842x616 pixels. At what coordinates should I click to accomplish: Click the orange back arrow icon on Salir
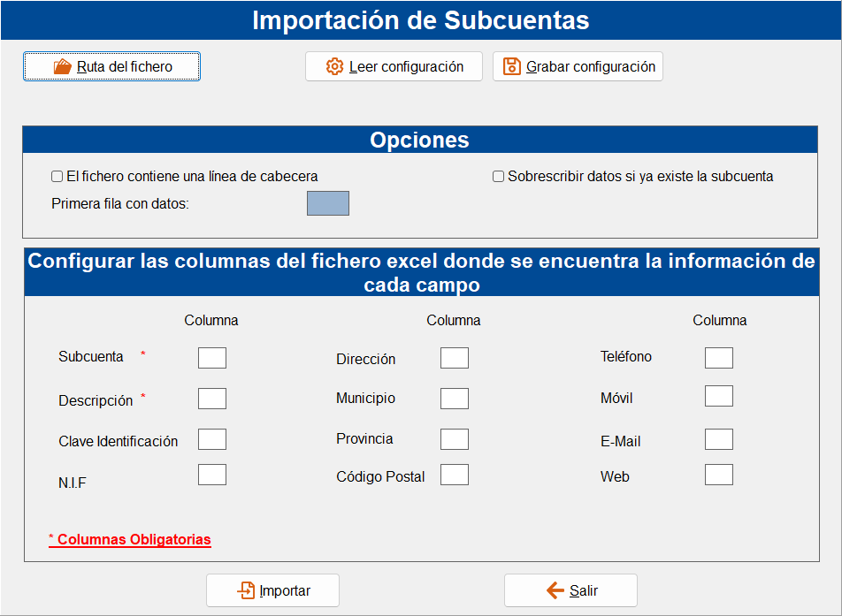point(555,590)
